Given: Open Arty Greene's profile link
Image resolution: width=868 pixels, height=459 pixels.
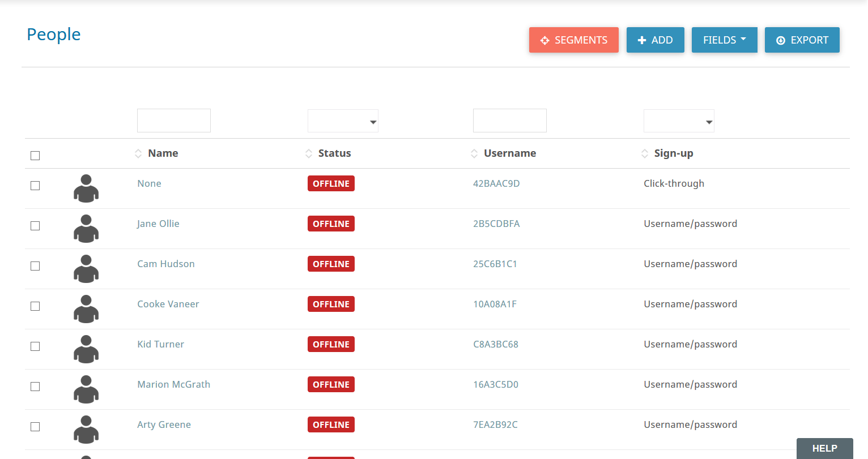Looking at the screenshot, I should coord(164,424).
